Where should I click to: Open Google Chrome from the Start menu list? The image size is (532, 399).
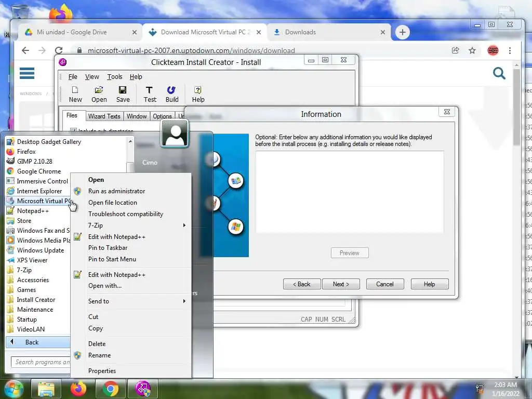[39, 171]
